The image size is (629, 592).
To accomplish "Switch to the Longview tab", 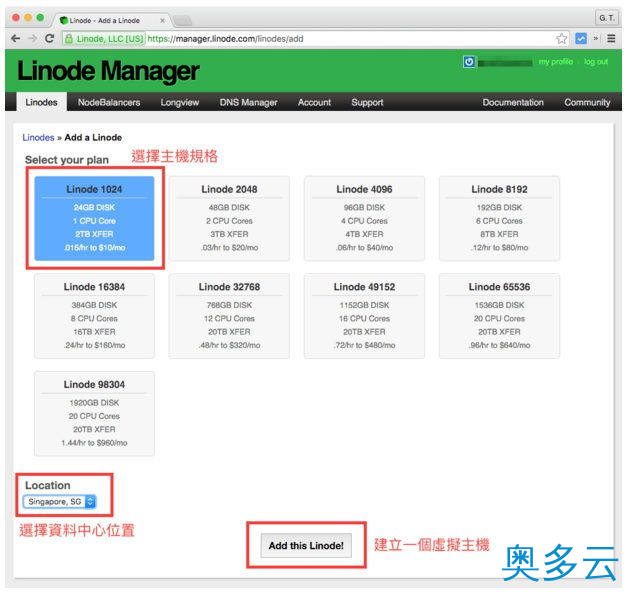I will click(180, 102).
